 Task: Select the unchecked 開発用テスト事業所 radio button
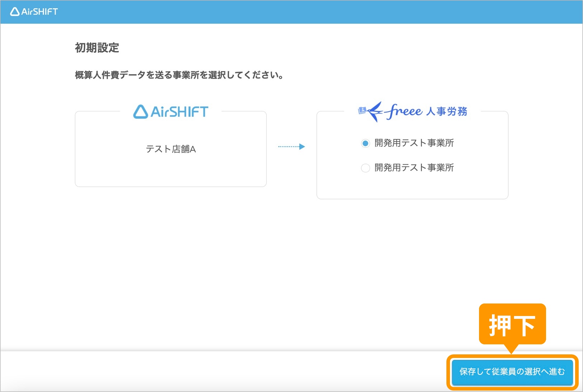365,168
